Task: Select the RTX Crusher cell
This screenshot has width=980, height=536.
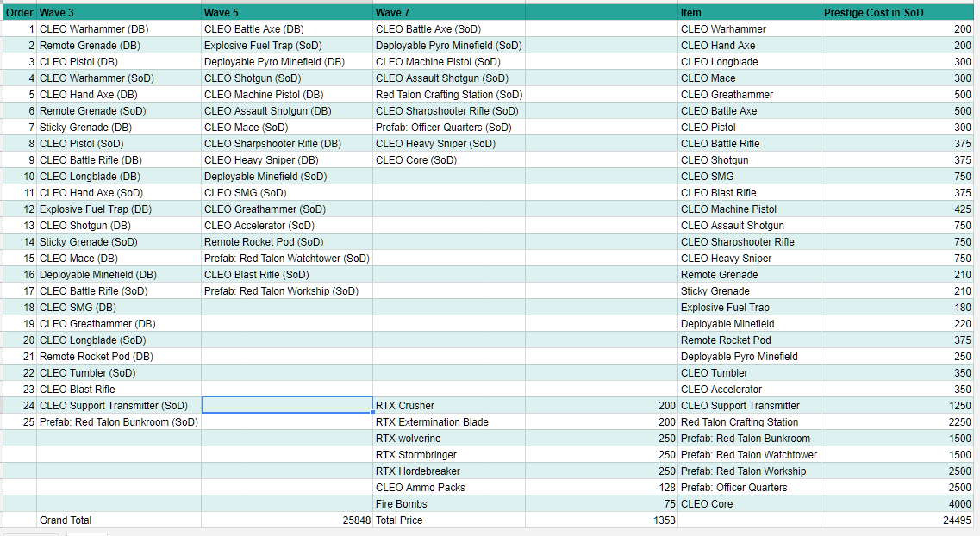Action: pos(448,406)
